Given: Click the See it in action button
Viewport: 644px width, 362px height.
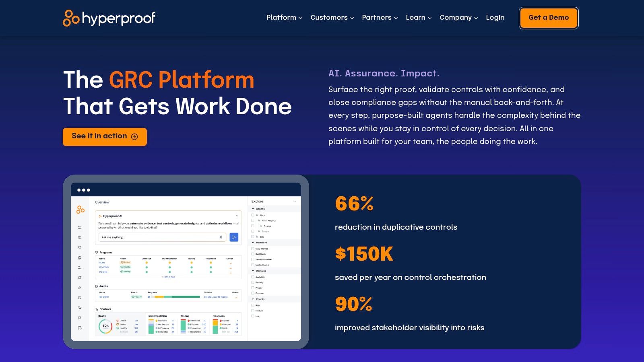Looking at the screenshot, I should [x=105, y=137].
